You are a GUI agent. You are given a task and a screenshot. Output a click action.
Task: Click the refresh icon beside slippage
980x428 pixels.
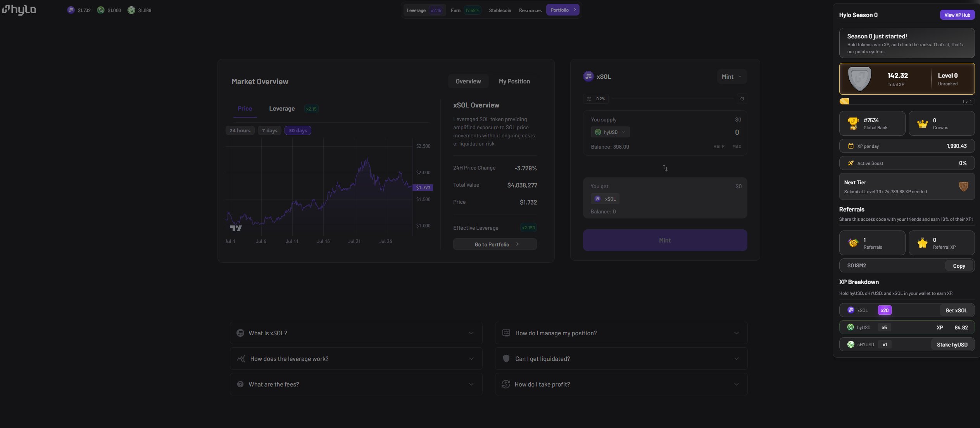(x=742, y=99)
